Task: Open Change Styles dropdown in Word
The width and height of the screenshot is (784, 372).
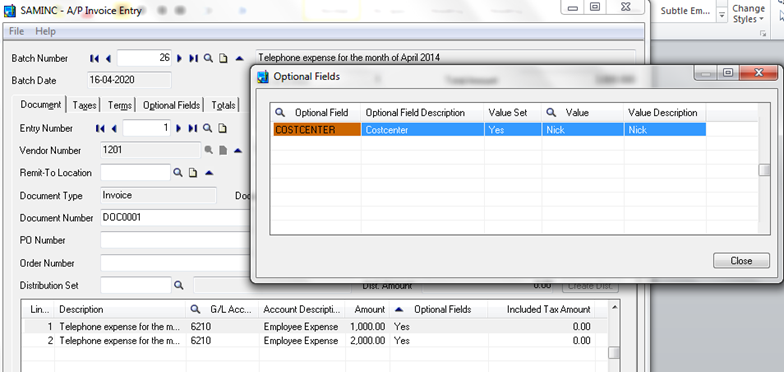Action: coord(748,14)
